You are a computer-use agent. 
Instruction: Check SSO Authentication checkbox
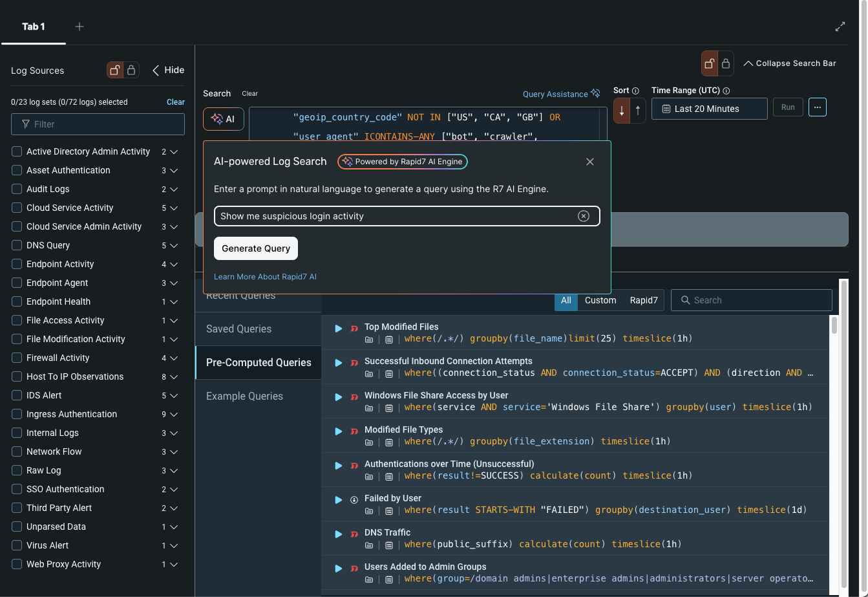pos(17,489)
